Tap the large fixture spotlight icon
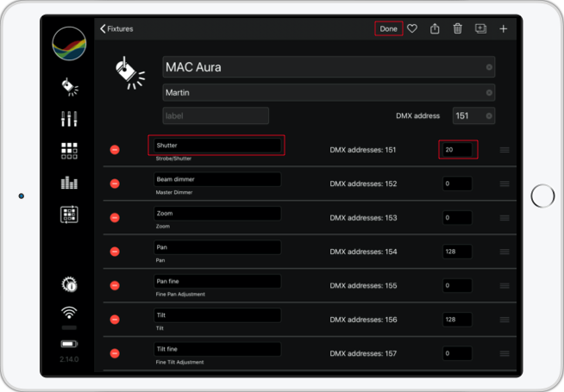 coord(130,73)
